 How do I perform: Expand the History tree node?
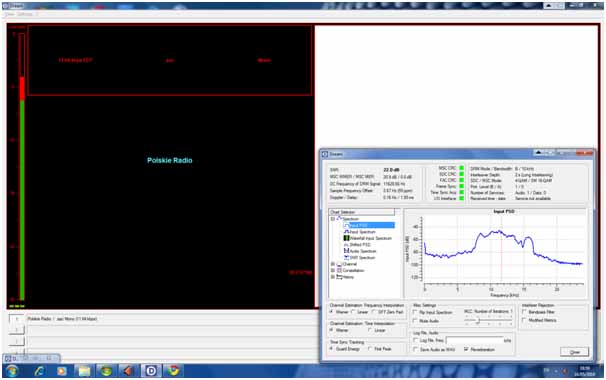click(x=333, y=277)
